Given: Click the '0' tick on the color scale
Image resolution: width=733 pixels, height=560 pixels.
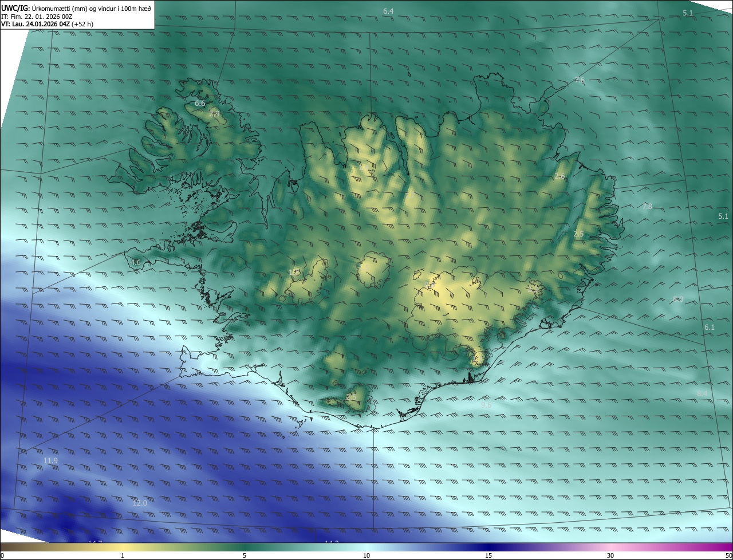Looking at the screenshot, I should tap(2, 555).
